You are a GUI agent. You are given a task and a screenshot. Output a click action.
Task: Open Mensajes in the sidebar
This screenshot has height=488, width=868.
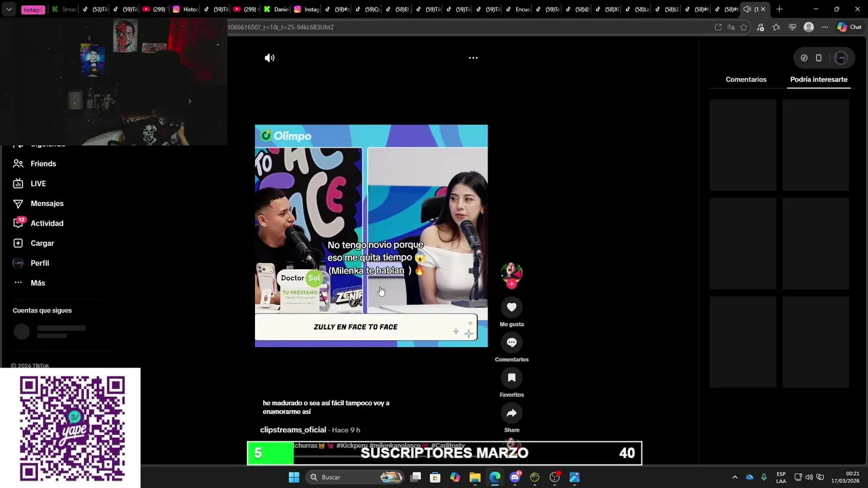[x=47, y=203]
